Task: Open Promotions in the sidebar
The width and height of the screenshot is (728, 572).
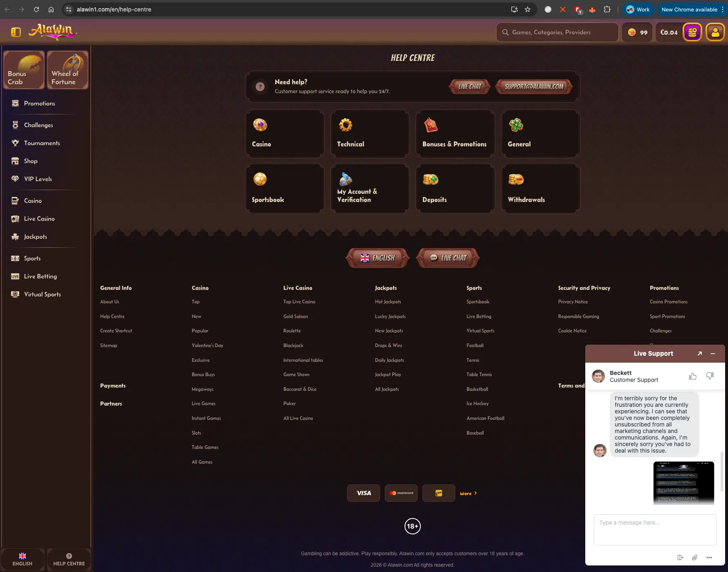Action: [x=39, y=103]
